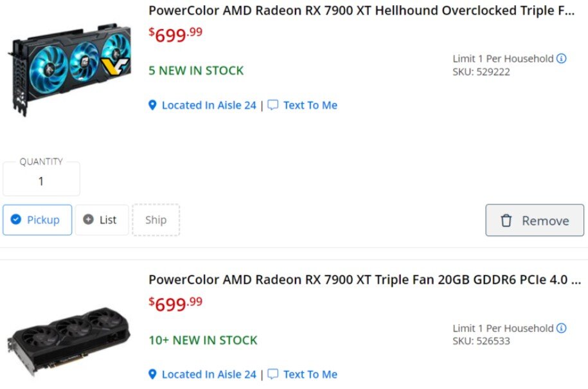Click the map pin icon for the Triple Fan card

pyautogui.click(x=152, y=374)
